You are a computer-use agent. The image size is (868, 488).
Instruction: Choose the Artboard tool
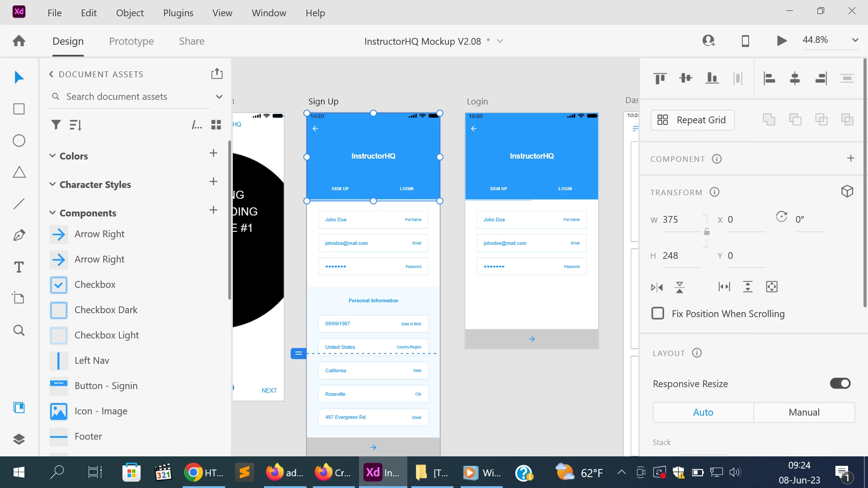[19, 298]
